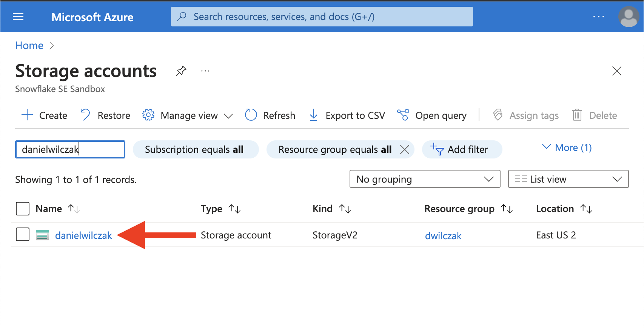Click the Storage account type cell
The width and height of the screenshot is (644, 329).
236,235
